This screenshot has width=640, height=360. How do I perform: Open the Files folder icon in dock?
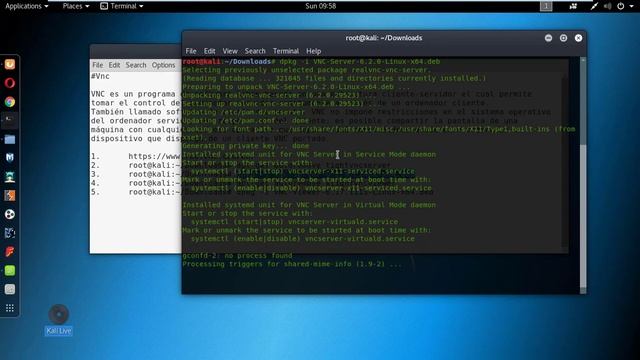(10, 139)
